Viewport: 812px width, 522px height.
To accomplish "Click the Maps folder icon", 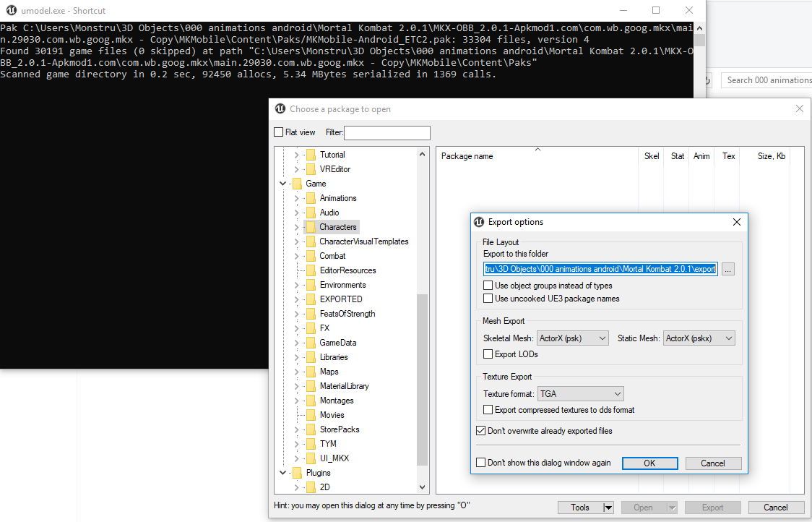I will click(x=311, y=372).
